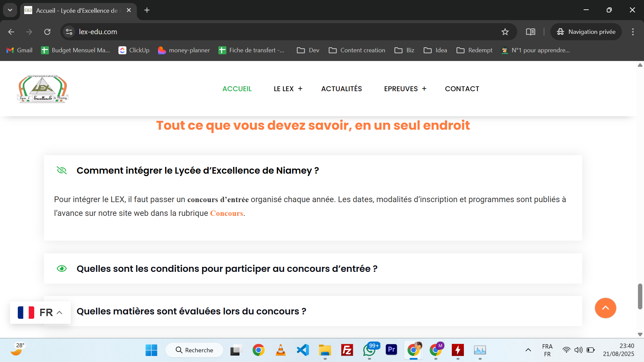
Task: Open the Chrome three-dot menu
Action: 633,32
